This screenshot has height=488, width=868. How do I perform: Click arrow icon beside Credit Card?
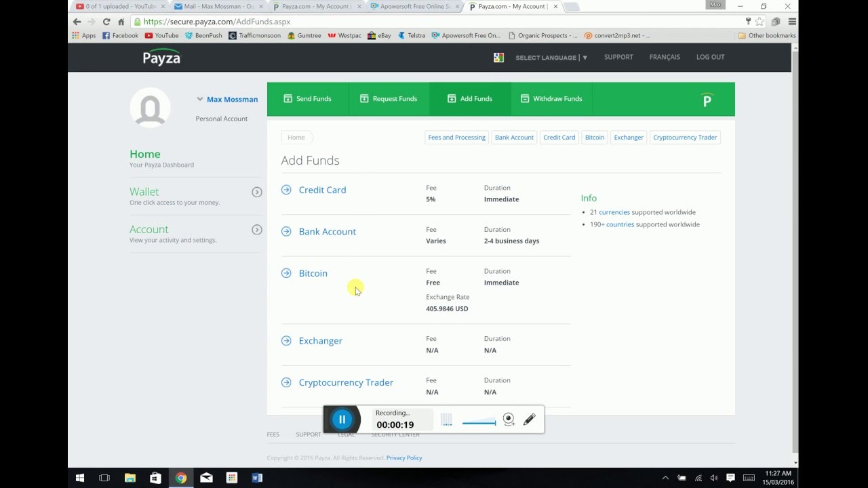point(286,190)
